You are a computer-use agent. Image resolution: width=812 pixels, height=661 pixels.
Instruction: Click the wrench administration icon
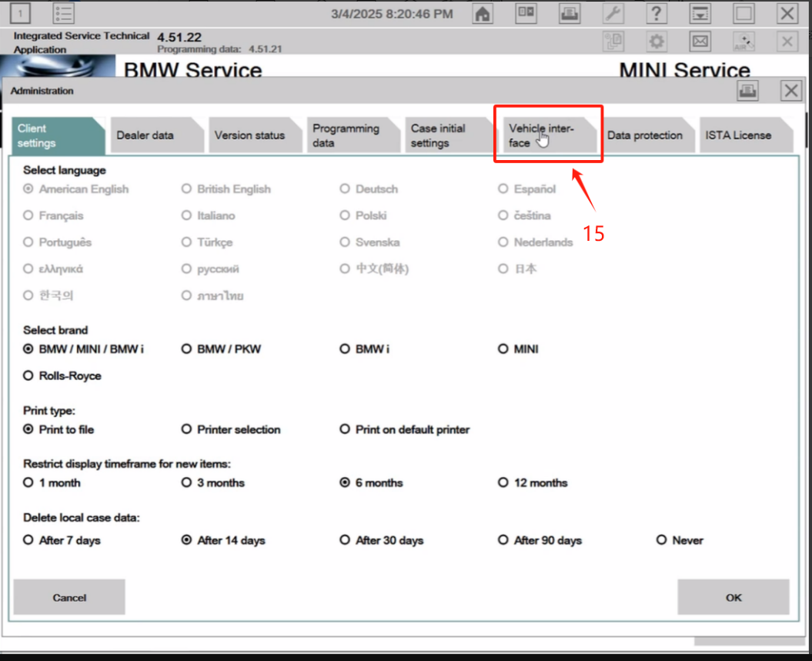pyautogui.click(x=613, y=14)
